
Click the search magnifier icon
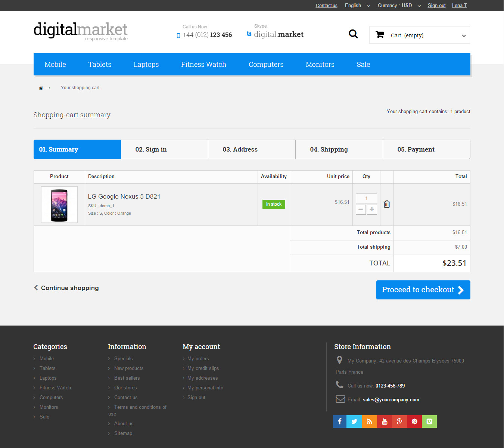point(353,34)
